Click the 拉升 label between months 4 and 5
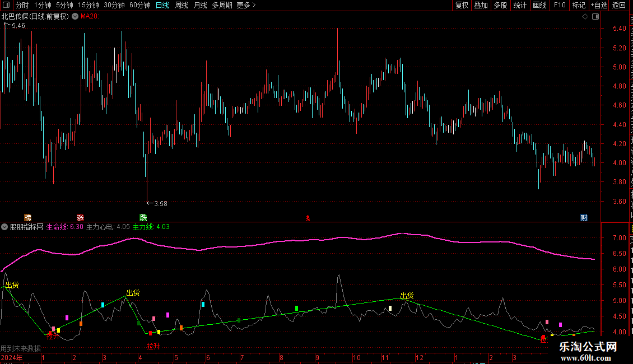 153,346
